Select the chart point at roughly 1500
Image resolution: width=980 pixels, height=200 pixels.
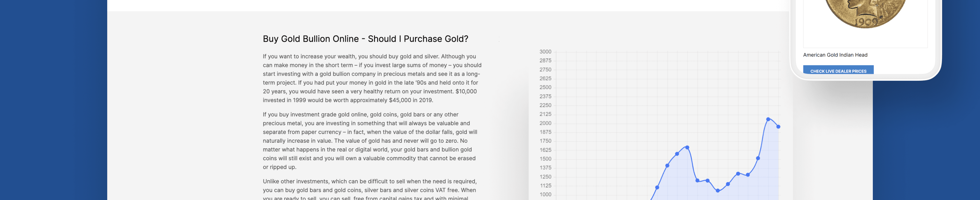(x=758, y=158)
